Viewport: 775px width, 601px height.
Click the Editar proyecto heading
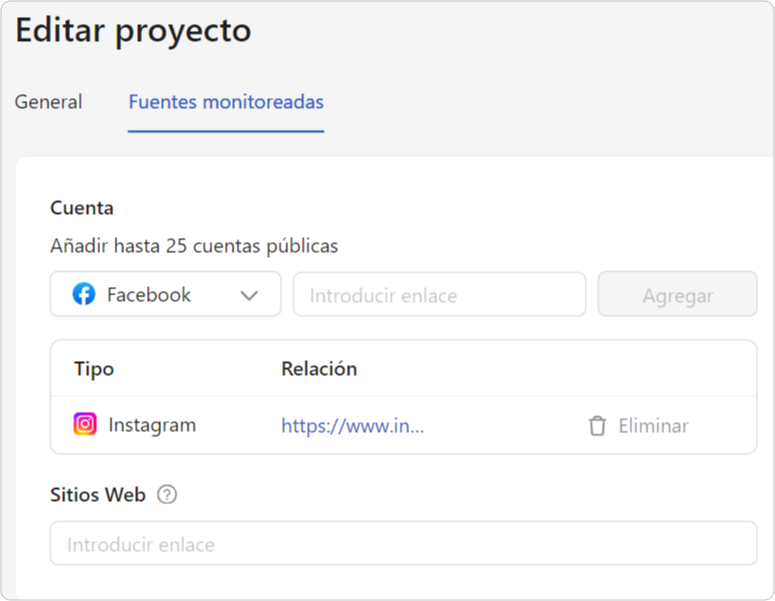click(x=133, y=31)
